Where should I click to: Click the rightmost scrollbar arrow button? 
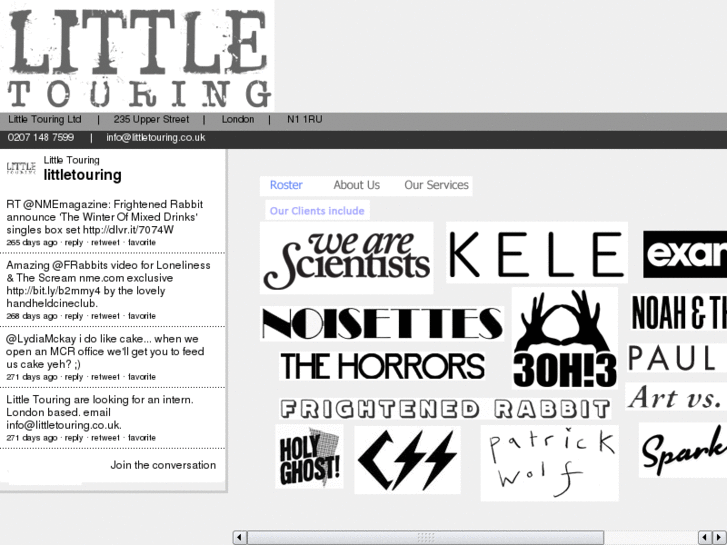click(x=719, y=537)
